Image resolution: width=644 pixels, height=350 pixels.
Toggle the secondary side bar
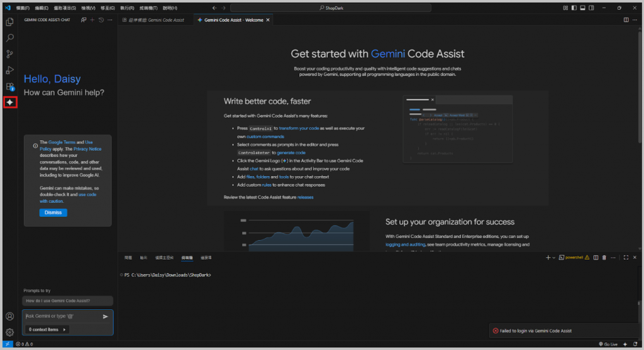click(x=591, y=8)
